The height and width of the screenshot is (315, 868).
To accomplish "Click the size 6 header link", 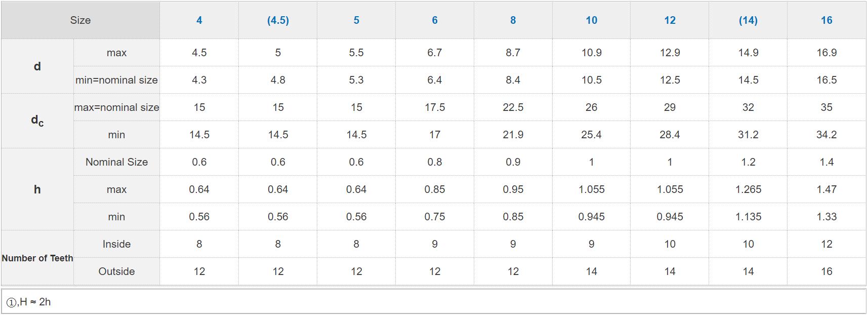I will [x=435, y=20].
